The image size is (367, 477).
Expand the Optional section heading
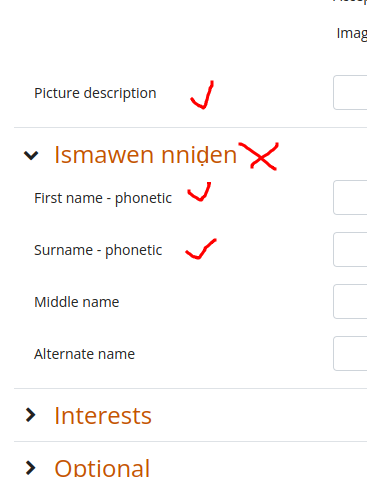point(102,468)
